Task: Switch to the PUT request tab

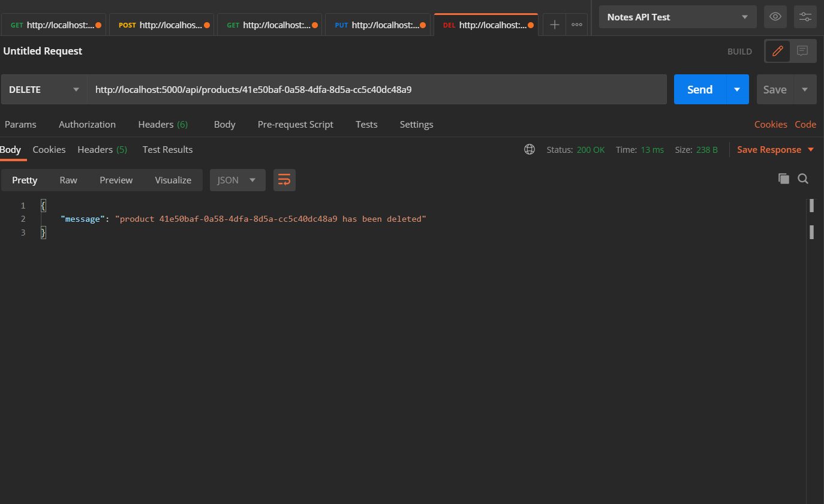Action: [x=377, y=25]
